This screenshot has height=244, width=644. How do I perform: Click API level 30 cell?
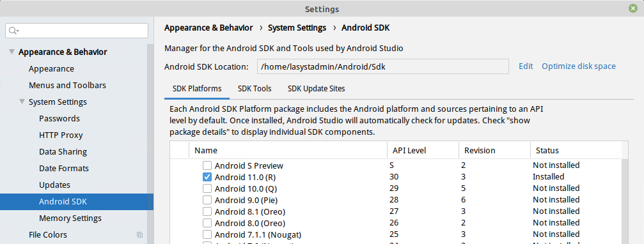(x=394, y=177)
